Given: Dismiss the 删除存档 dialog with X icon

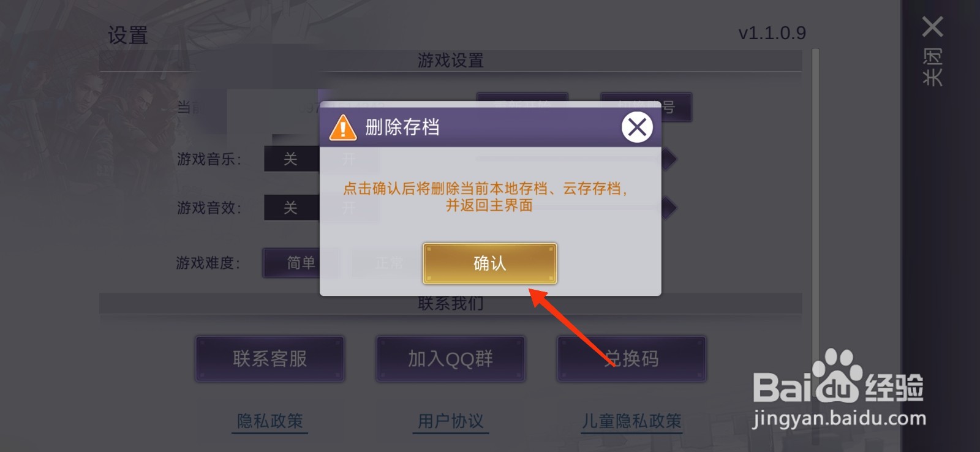Looking at the screenshot, I should tap(637, 127).
